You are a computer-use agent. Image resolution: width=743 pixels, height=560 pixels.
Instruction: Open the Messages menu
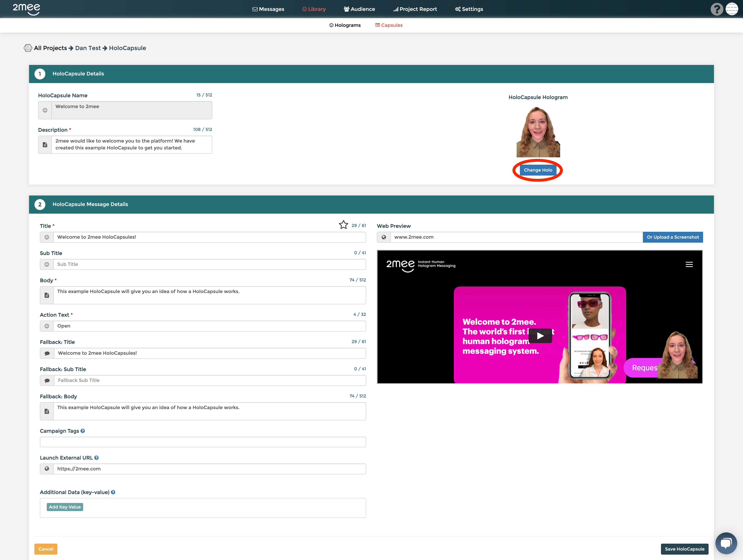pyautogui.click(x=268, y=9)
